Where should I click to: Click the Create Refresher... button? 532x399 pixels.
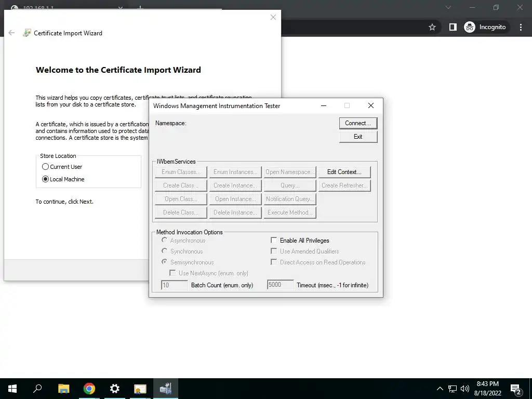(x=344, y=185)
